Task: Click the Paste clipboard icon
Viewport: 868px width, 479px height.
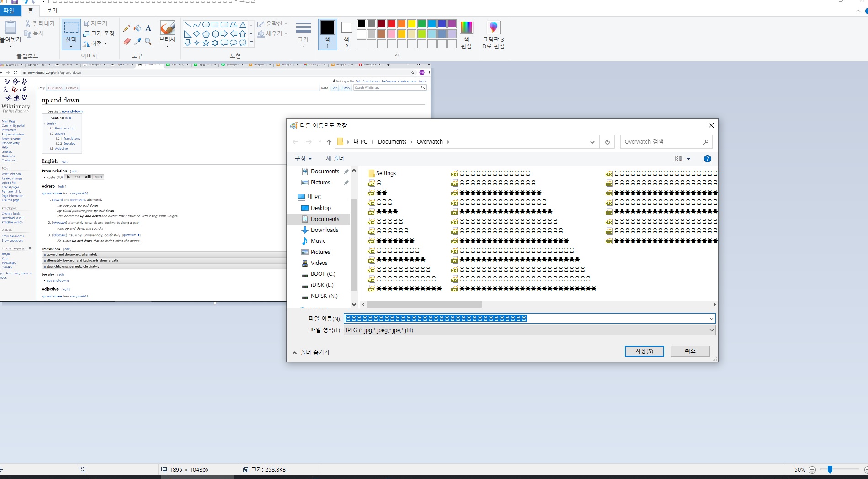Action: 10,28
